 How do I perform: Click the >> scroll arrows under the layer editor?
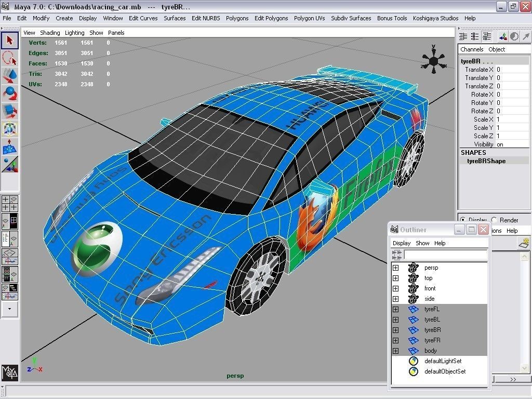513,379
